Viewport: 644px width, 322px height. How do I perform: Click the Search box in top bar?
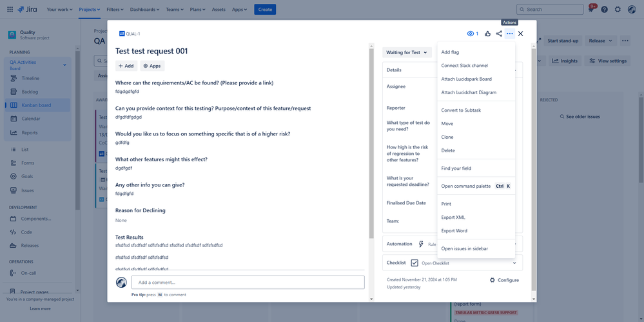click(551, 9)
